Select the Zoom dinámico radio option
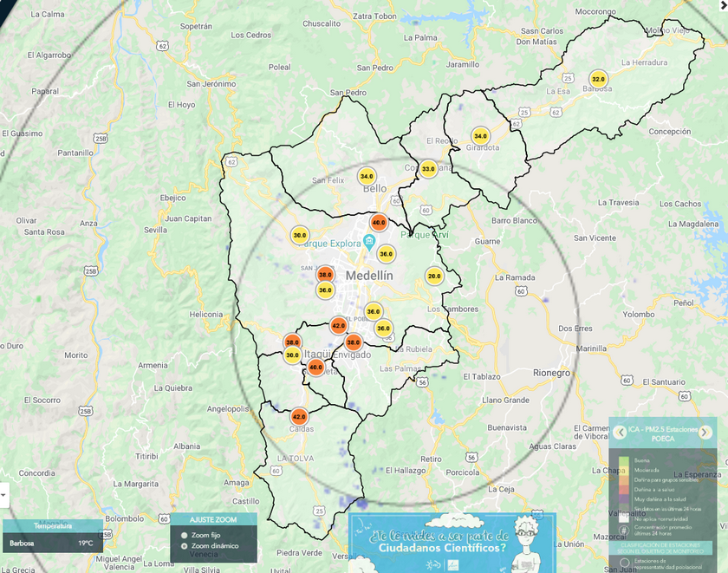 point(185,546)
